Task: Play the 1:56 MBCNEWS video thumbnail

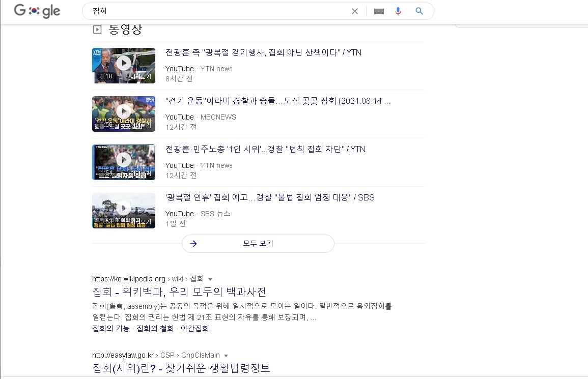Action: (124, 114)
